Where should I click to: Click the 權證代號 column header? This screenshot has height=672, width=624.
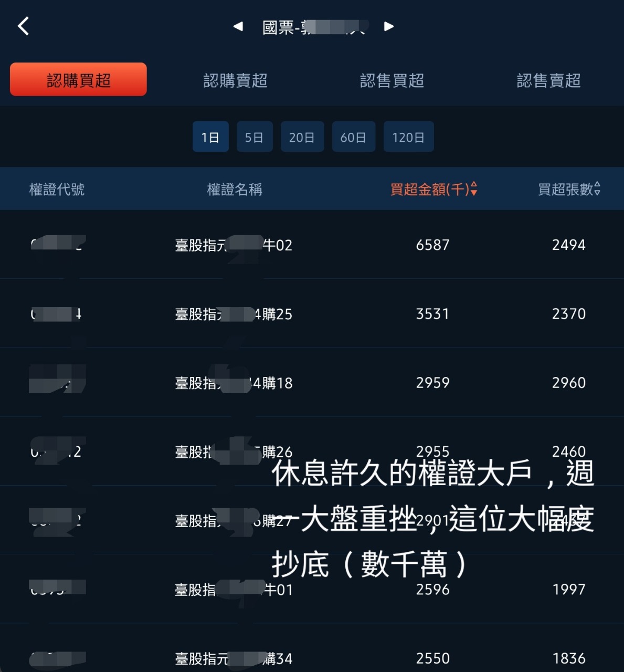click(x=57, y=189)
